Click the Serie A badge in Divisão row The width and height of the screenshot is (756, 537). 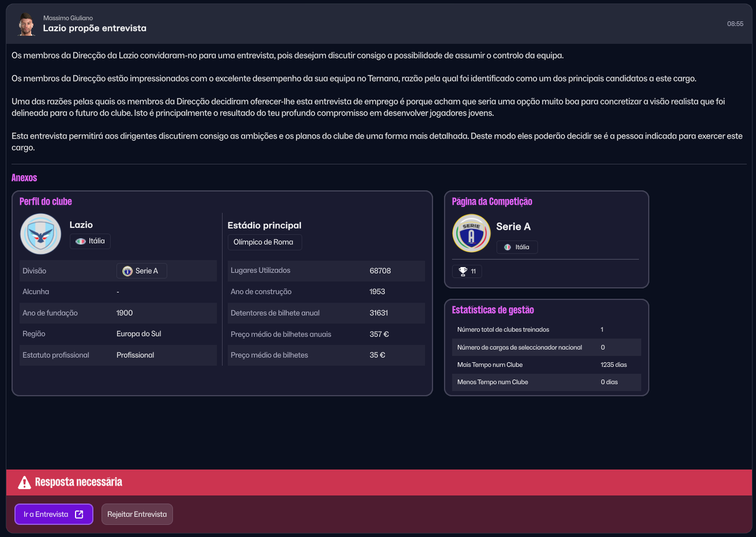[x=142, y=271]
